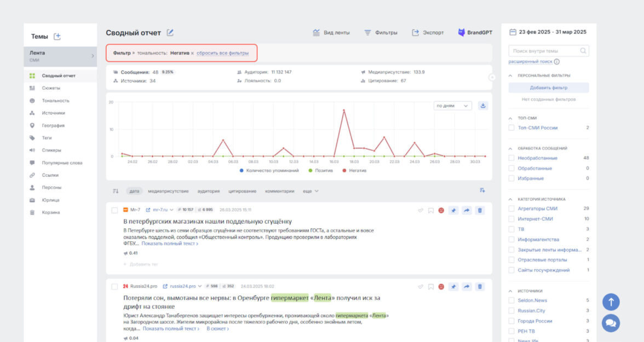
Task: Enable the Топ-СМИ России checkbox
Action: pyautogui.click(x=511, y=127)
